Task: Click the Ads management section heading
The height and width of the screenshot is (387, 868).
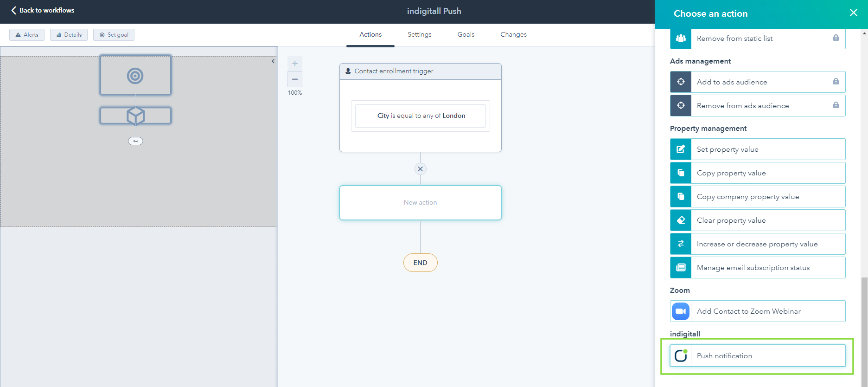Action: [700, 61]
